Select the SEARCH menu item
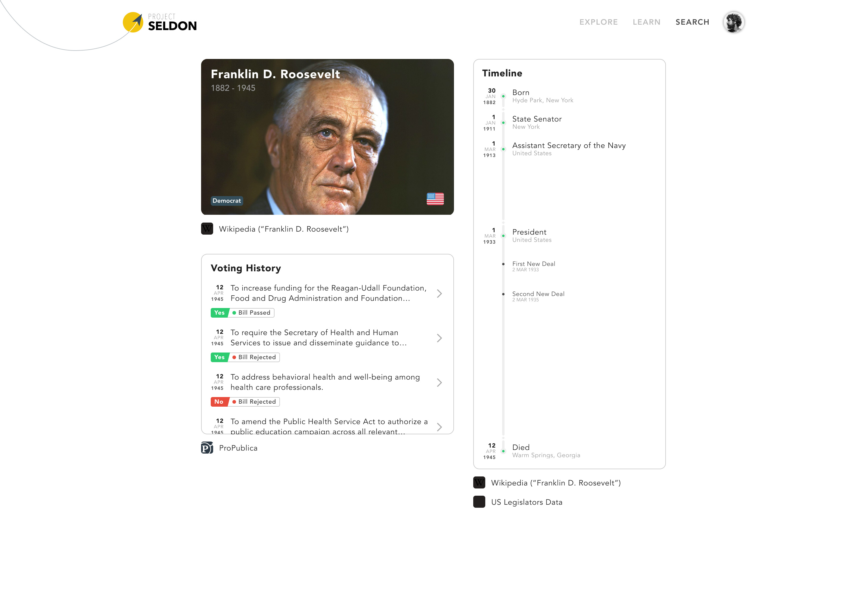Screen dimensions: 867x616 tap(692, 22)
